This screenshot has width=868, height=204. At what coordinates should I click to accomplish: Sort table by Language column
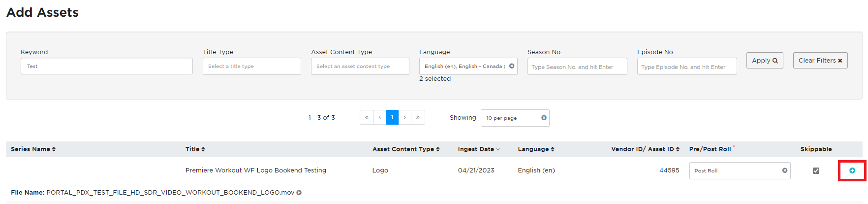[536, 149]
